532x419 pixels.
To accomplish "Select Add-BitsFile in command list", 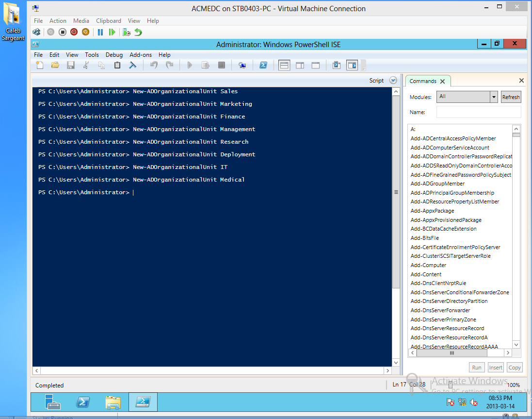I will click(x=424, y=238).
